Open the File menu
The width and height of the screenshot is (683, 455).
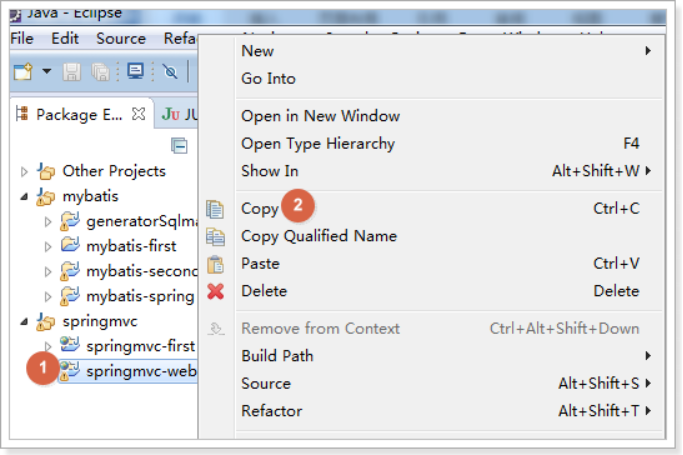[x=22, y=38]
